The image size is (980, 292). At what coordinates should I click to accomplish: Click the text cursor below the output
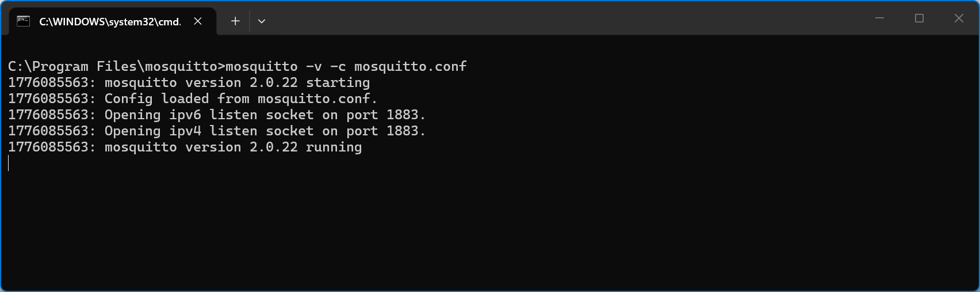coord(9,163)
